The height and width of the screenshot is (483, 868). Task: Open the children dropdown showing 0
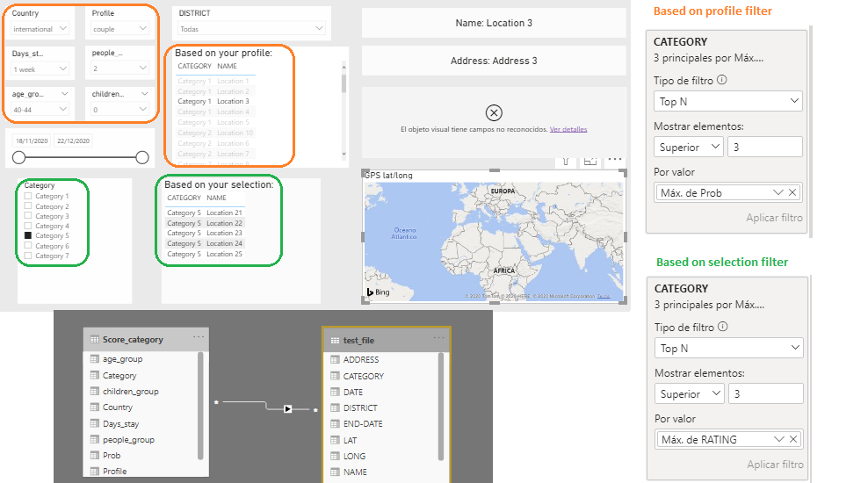click(x=119, y=109)
